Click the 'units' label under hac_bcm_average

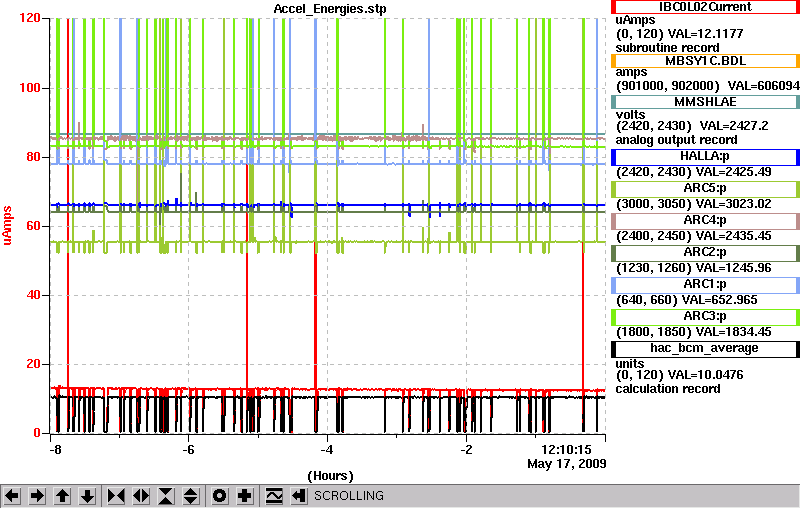(x=630, y=364)
